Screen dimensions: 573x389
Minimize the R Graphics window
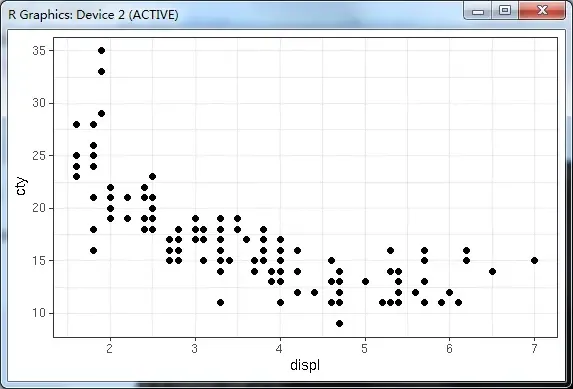[478, 11]
